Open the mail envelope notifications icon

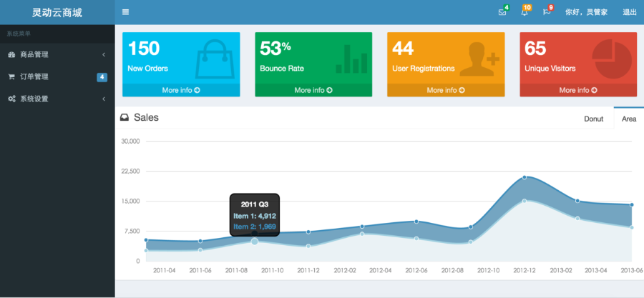coord(502,12)
